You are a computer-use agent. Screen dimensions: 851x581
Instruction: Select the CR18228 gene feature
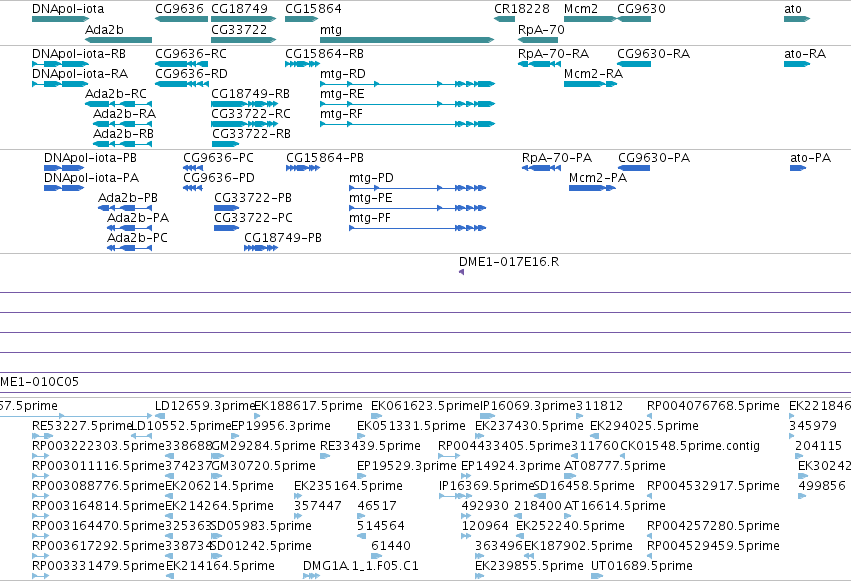pyautogui.click(x=504, y=19)
